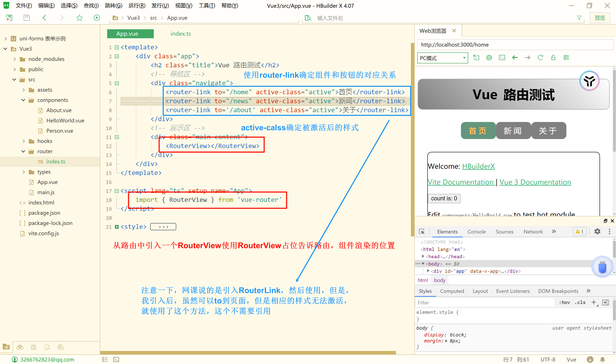The width and height of the screenshot is (616, 364).
Task: Open devtools settings gear
Action: pyautogui.click(x=597, y=231)
